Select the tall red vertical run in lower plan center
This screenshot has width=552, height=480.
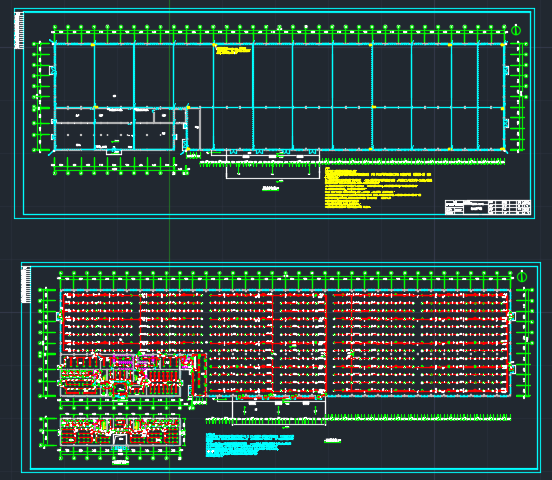pos(326,343)
